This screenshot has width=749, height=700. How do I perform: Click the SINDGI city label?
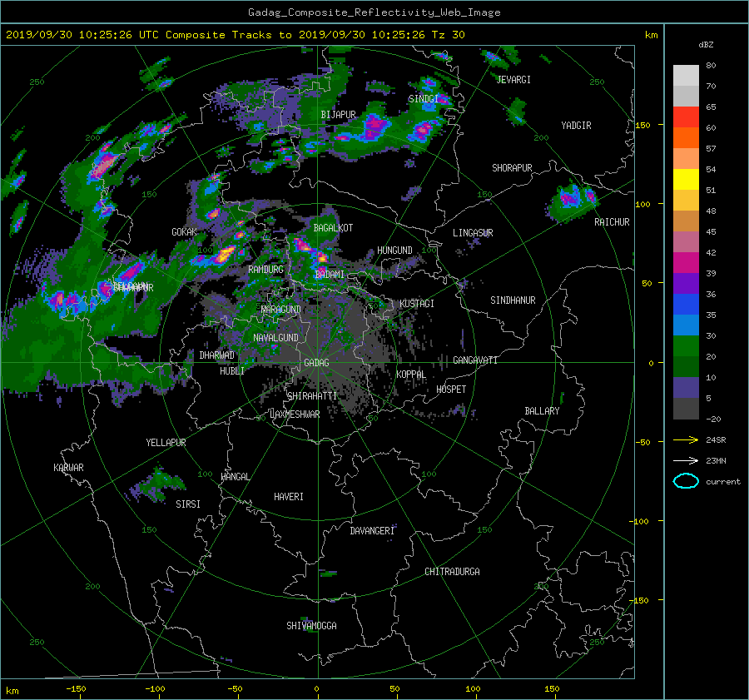(x=424, y=99)
